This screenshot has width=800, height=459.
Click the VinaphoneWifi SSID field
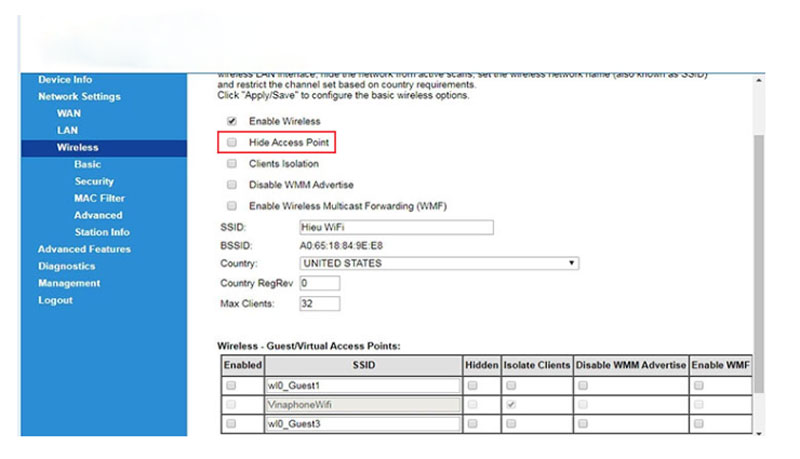click(x=363, y=405)
